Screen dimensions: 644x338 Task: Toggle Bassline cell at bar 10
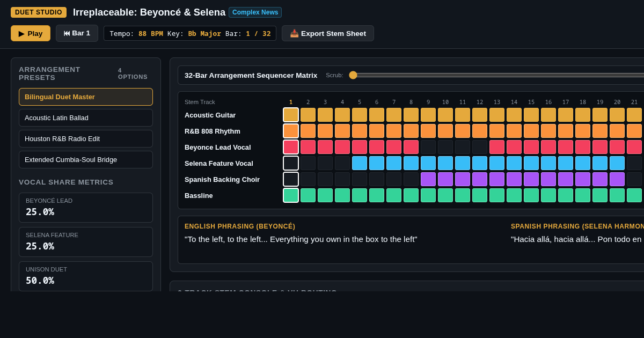click(x=445, y=195)
